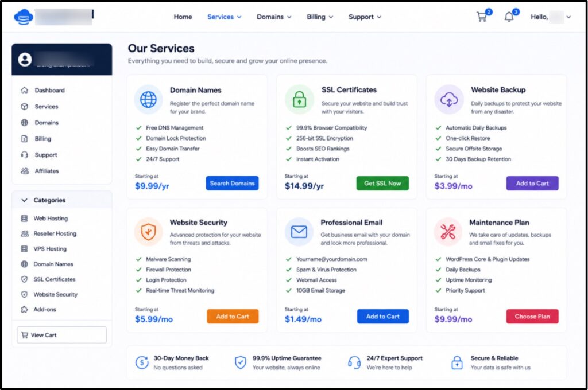
Task: Click the Secure & Reliable lock icon
Action: click(457, 362)
